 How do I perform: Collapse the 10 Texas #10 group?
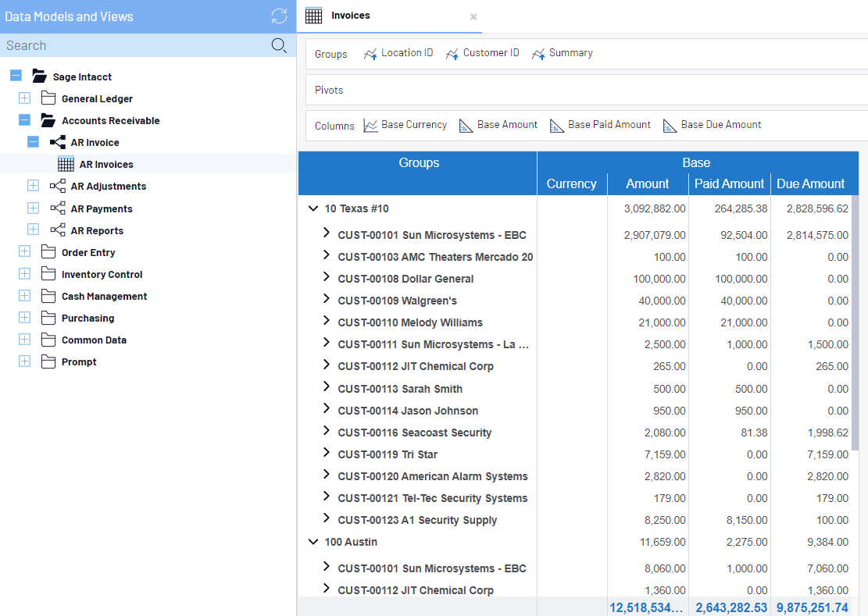point(313,208)
